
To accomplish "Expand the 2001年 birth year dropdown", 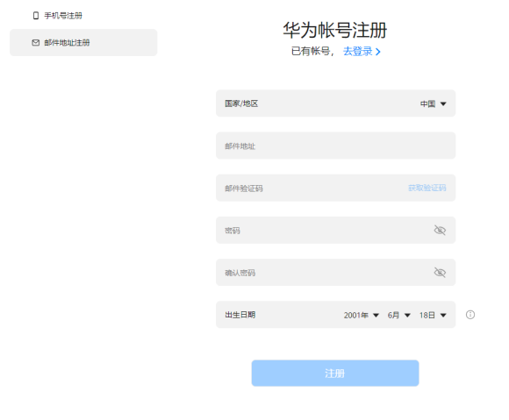I will [362, 315].
